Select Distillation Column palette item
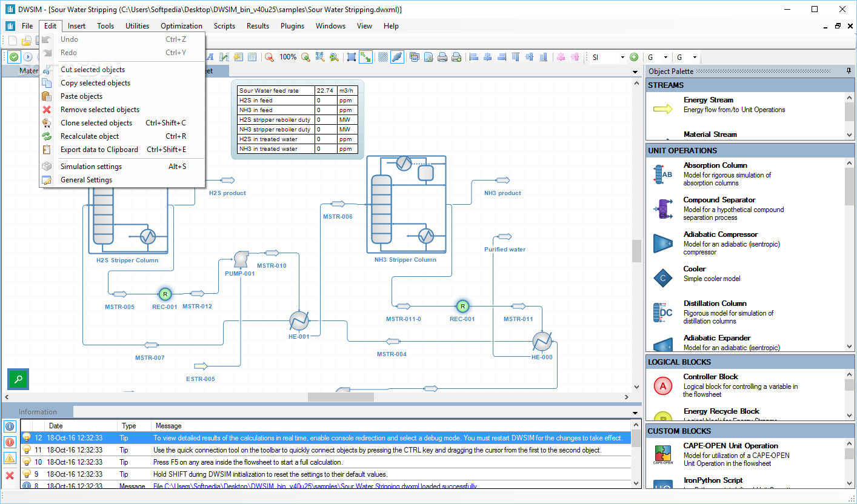The height and width of the screenshot is (504, 857). (x=745, y=312)
